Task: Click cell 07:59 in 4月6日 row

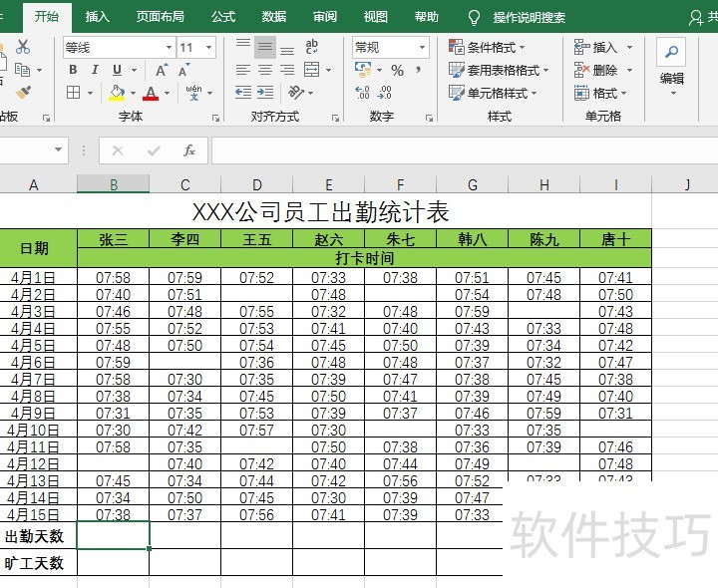Action: pyautogui.click(x=113, y=363)
